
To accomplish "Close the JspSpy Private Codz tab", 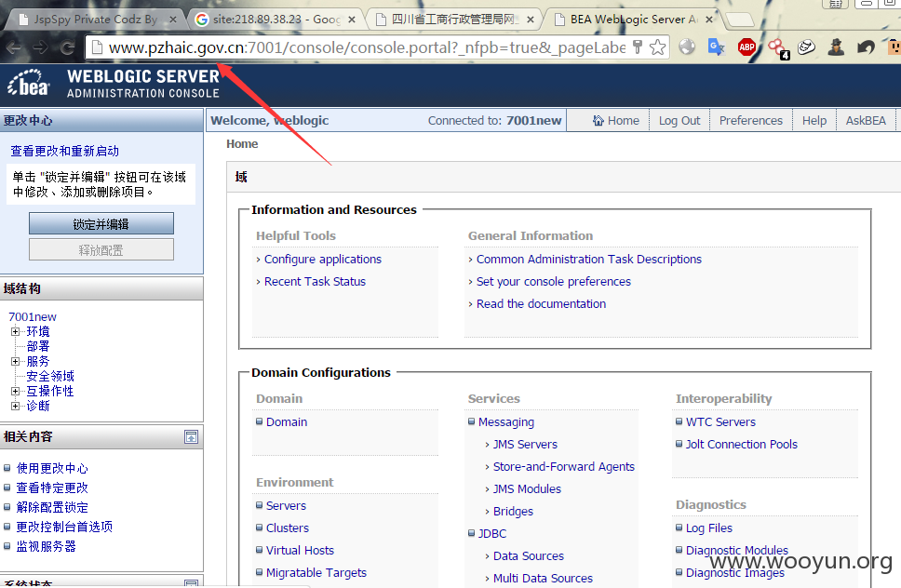I will coord(172,20).
